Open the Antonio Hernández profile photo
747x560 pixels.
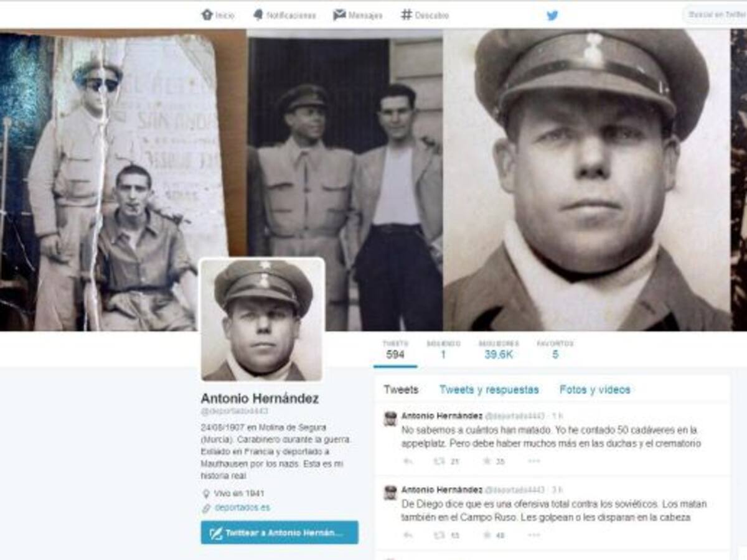262,319
